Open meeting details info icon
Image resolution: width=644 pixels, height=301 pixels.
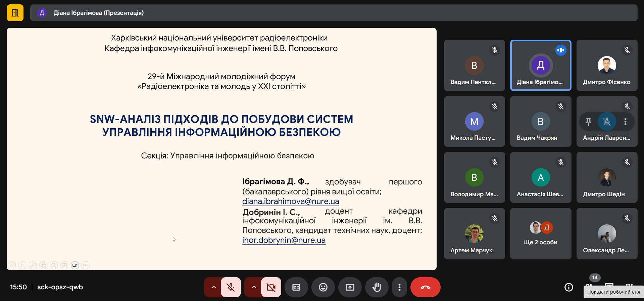[569, 287]
